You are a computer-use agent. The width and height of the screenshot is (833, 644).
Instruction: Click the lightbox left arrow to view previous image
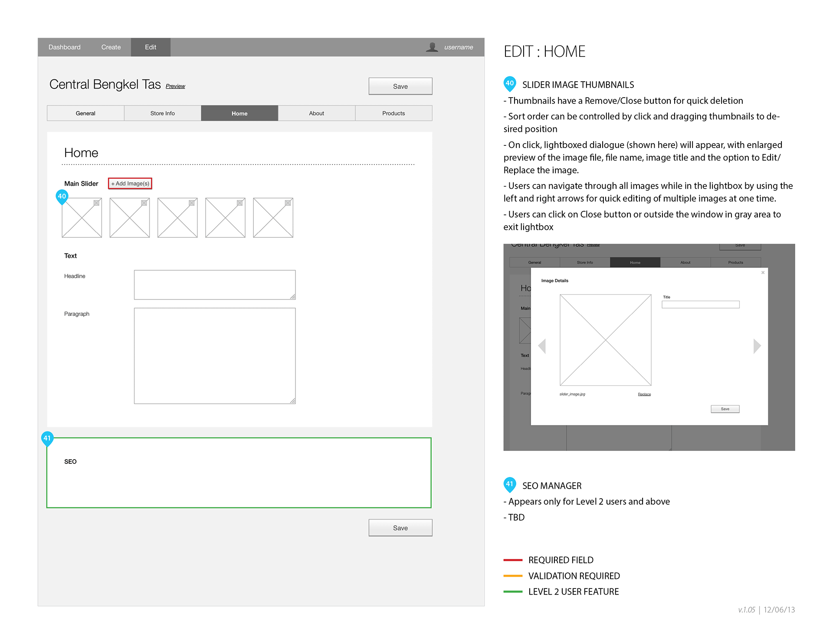pyautogui.click(x=542, y=346)
